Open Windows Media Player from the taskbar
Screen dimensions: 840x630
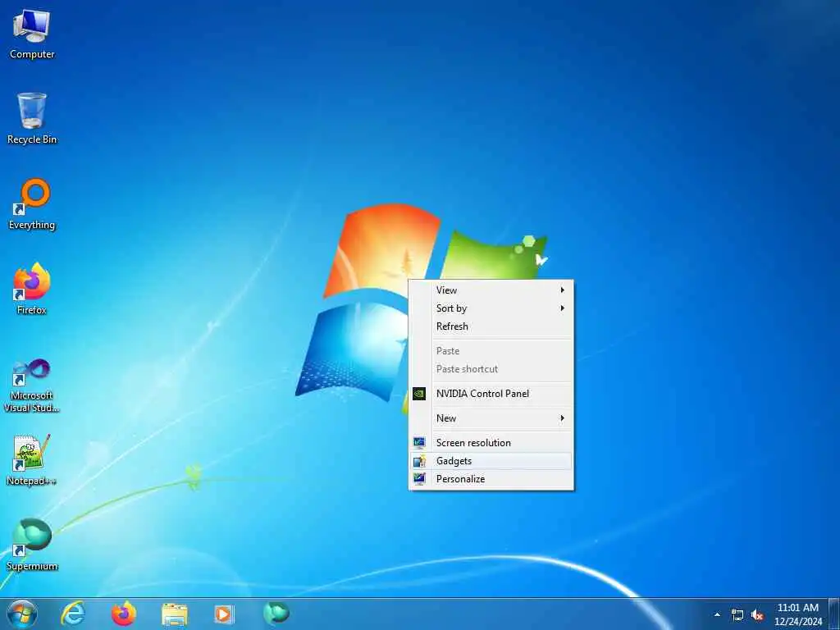(224, 614)
